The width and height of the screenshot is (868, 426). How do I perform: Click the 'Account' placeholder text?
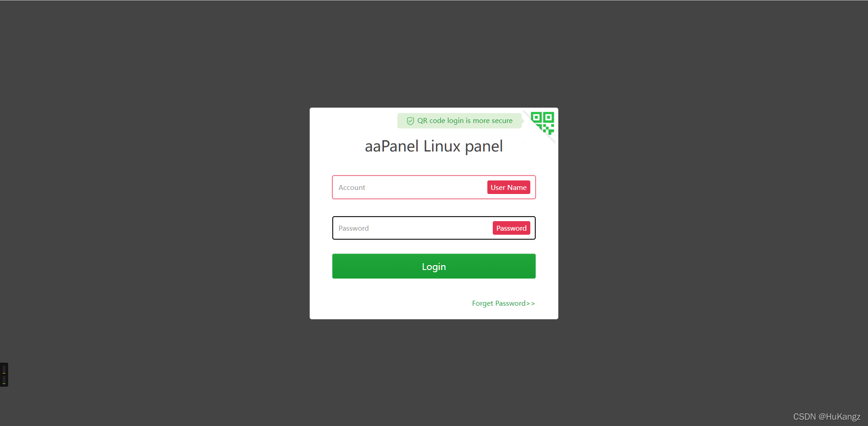[x=352, y=187]
